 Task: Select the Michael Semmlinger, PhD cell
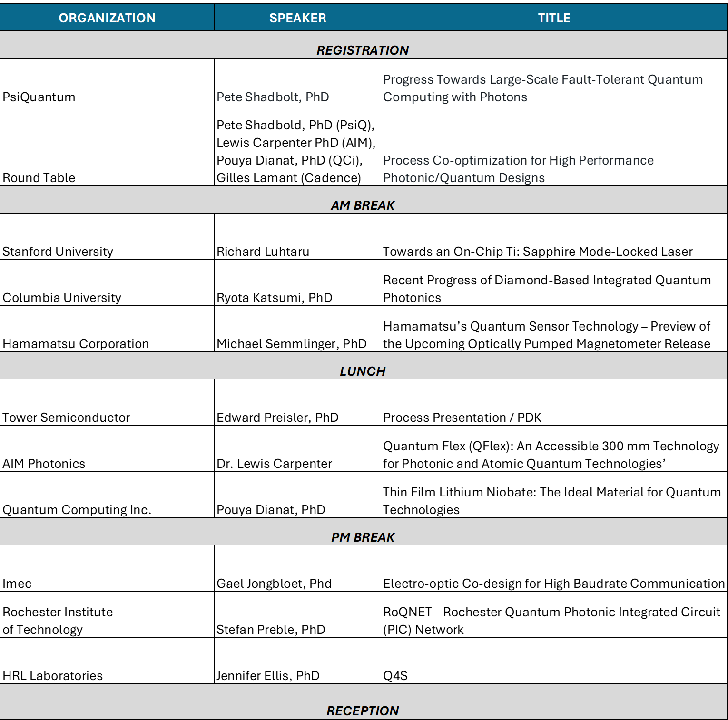pyautogui.click(x=297, y=329)
